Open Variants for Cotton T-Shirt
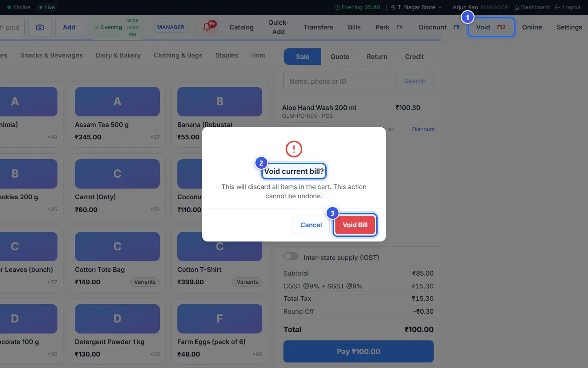Screen dimensions: 588x368 pos(247,282)
